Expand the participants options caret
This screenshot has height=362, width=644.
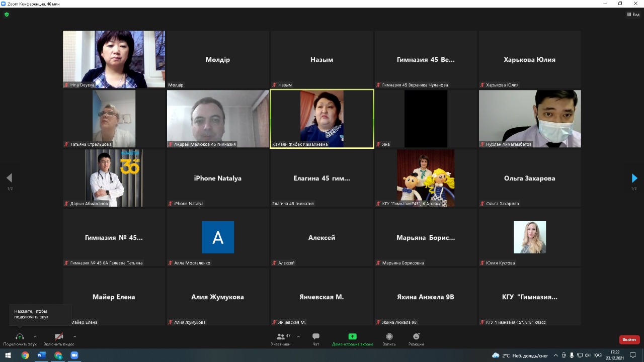point(298,336)
